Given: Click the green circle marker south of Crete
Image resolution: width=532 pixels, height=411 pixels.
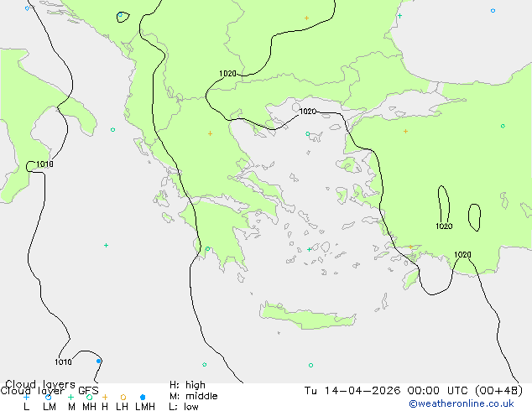Looking at the screenshot, I should tap(310, 365).
